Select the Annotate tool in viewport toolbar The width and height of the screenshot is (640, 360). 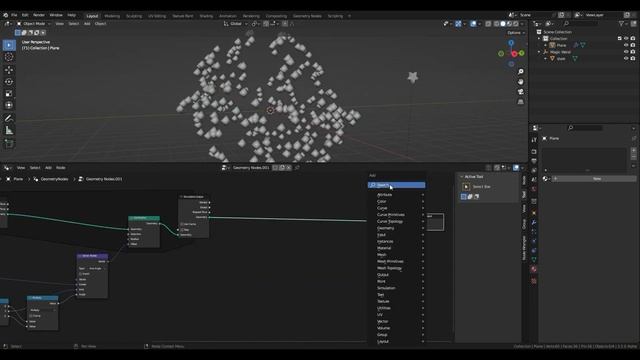tap(9, 118)
